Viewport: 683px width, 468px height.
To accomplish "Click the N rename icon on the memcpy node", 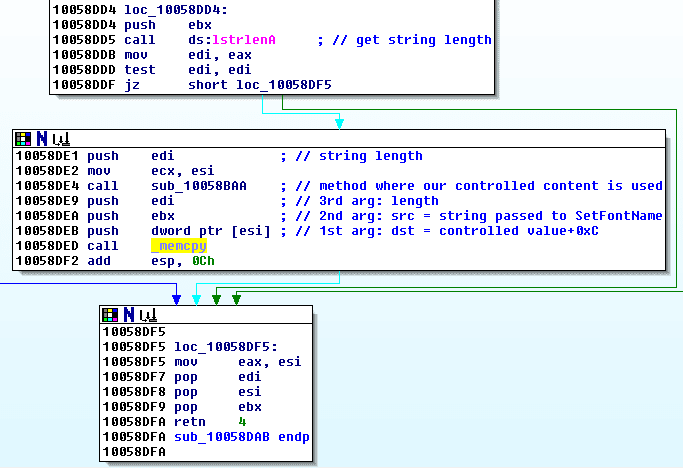I will click(42, 139).
